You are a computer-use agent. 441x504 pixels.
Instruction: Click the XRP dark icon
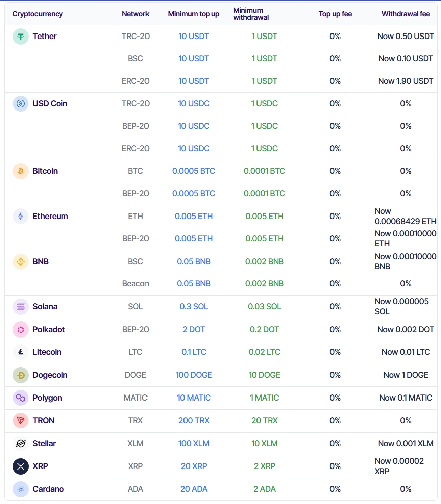[21, 466]
